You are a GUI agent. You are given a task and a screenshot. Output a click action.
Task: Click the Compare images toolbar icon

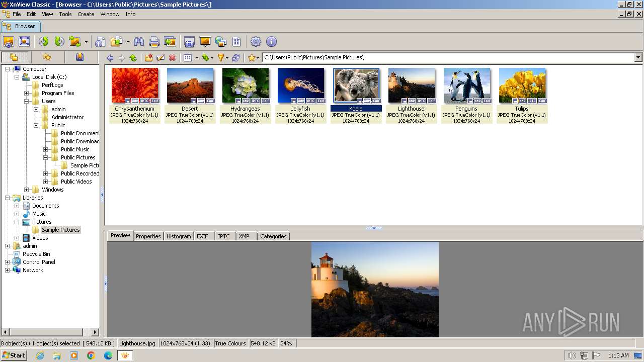point(170,42)
